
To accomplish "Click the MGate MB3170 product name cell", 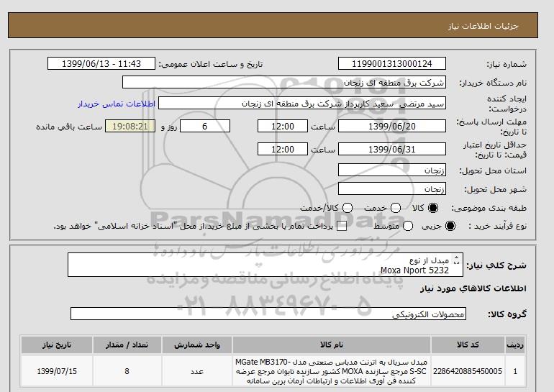I will tap(332, 371).
